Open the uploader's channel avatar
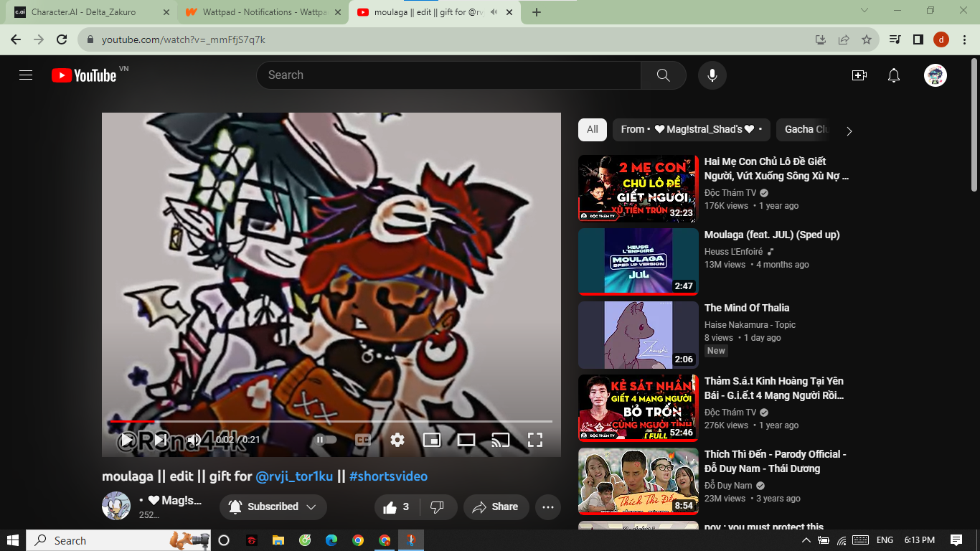 116,506
